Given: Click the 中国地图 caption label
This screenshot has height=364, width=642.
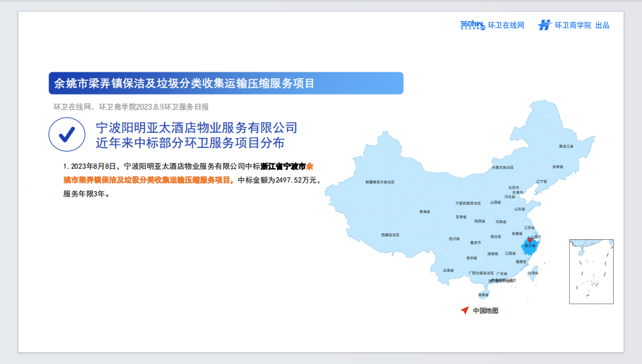Looking at the screenshot, I should point(485,310).
